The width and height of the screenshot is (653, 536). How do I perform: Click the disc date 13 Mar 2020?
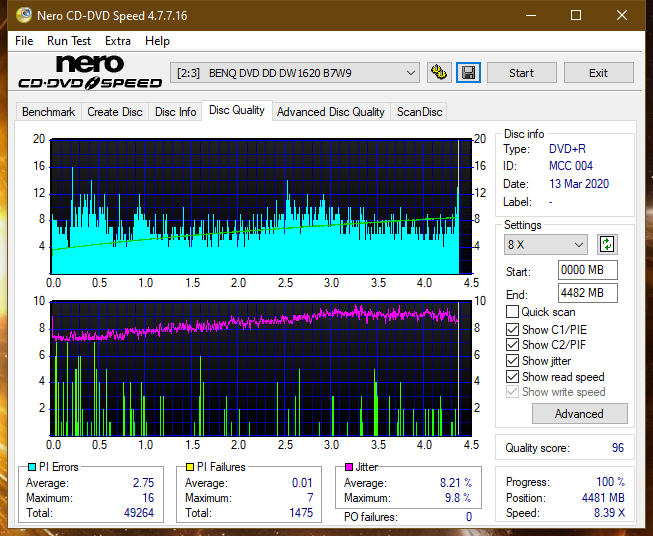tap(579, 184)
